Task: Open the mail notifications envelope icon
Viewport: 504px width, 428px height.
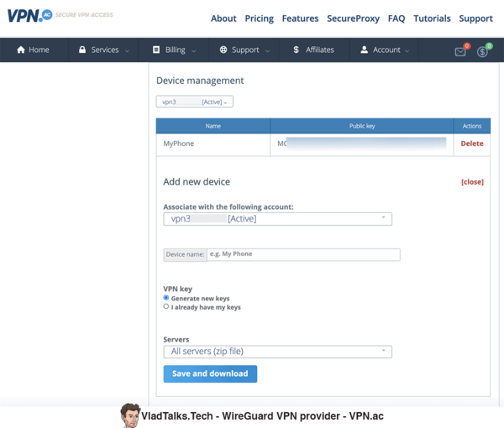Action: pos(460,51)
